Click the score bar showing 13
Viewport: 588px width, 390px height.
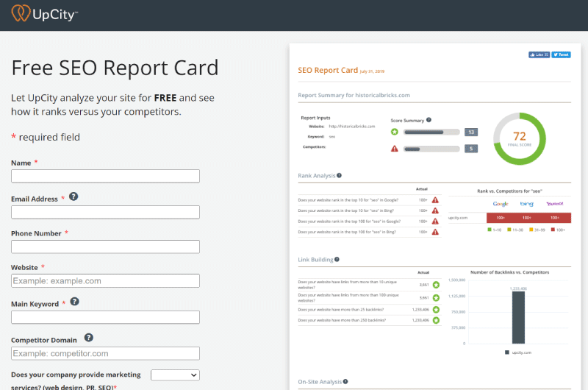click(x=431, y=132)
